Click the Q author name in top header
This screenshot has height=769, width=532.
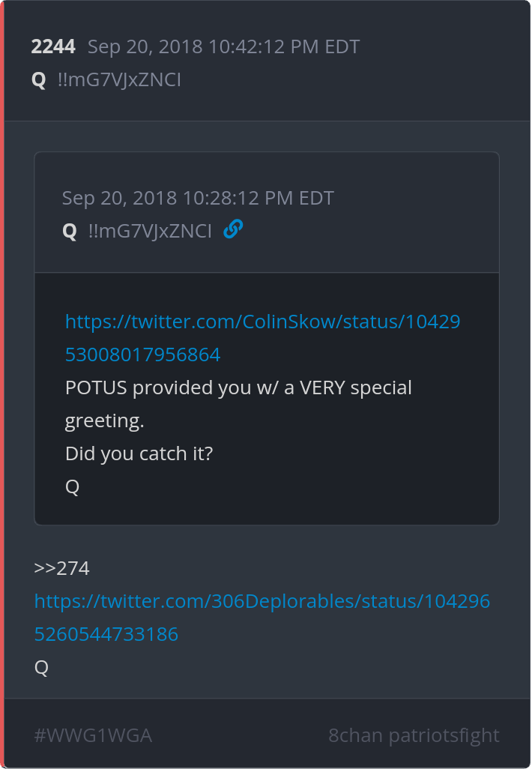pos(39,80)
